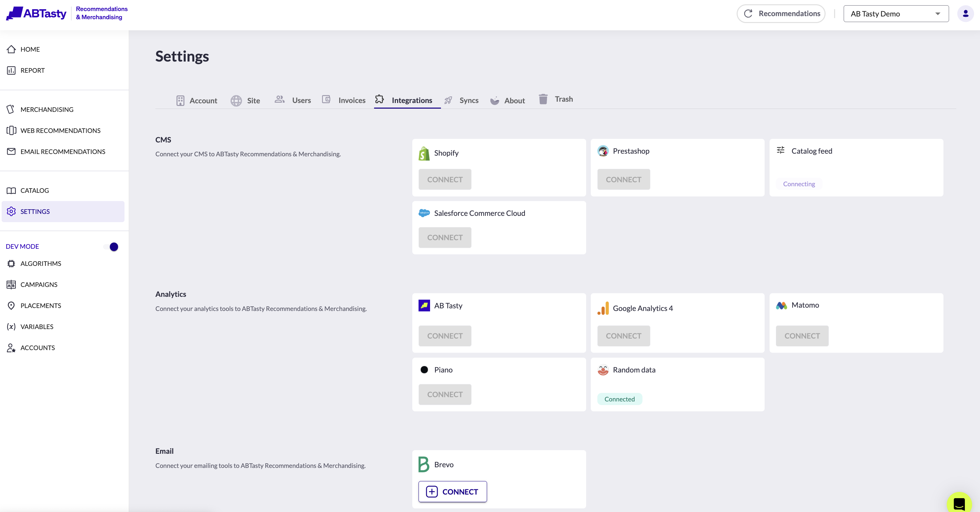Open the chat support bubble
Screen dimensions: 980x512
pos(959,503)
